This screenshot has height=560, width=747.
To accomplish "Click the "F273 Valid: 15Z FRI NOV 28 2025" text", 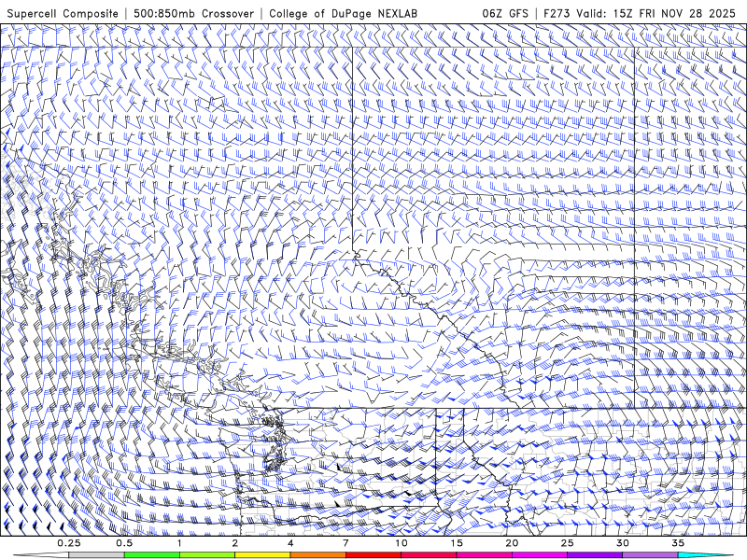I will coord(640,13).
